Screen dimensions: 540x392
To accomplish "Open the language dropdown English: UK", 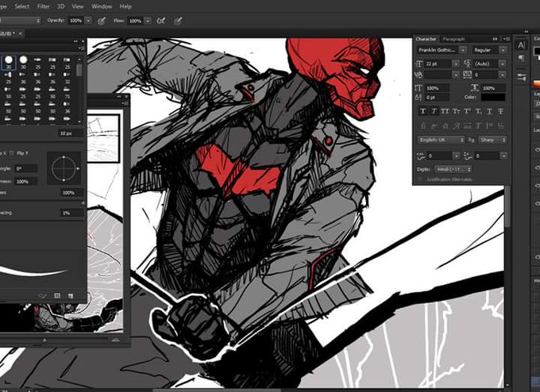I will (442, 140).
